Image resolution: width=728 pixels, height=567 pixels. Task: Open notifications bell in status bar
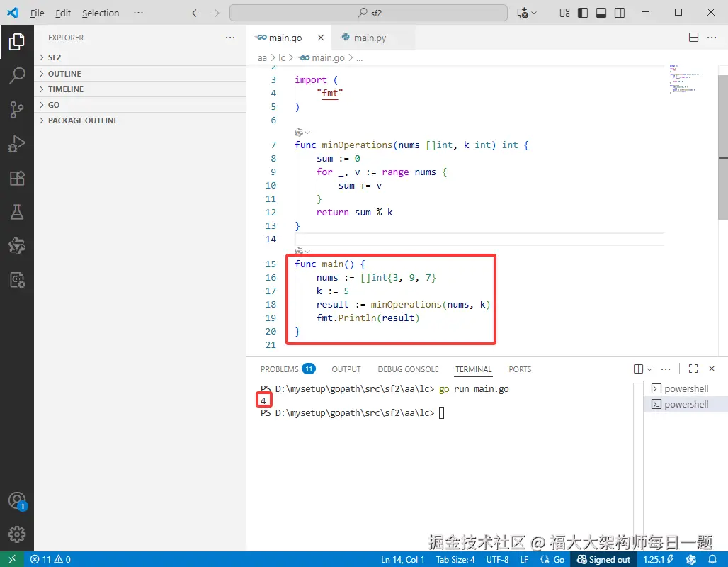(x=712, y=560)
